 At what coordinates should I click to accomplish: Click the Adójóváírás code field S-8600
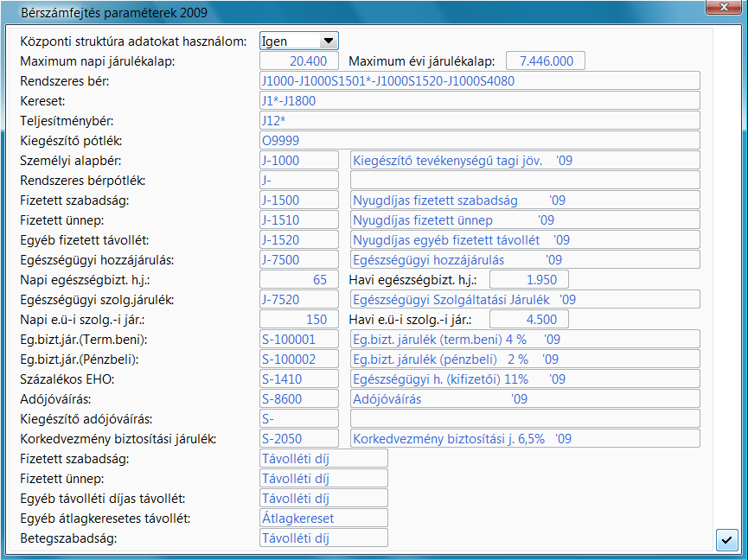pyautogui.click(x=299, y=398)
